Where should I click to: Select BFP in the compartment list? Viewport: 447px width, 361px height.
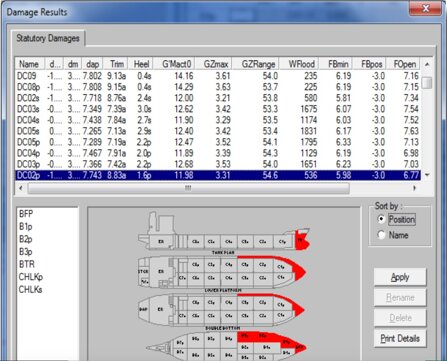tap(26, 214)
